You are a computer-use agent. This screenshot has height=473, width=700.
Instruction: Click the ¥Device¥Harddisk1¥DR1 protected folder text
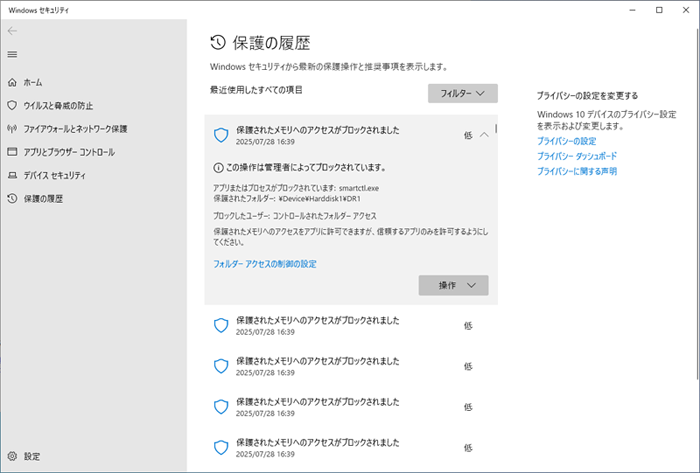point(319,199)
